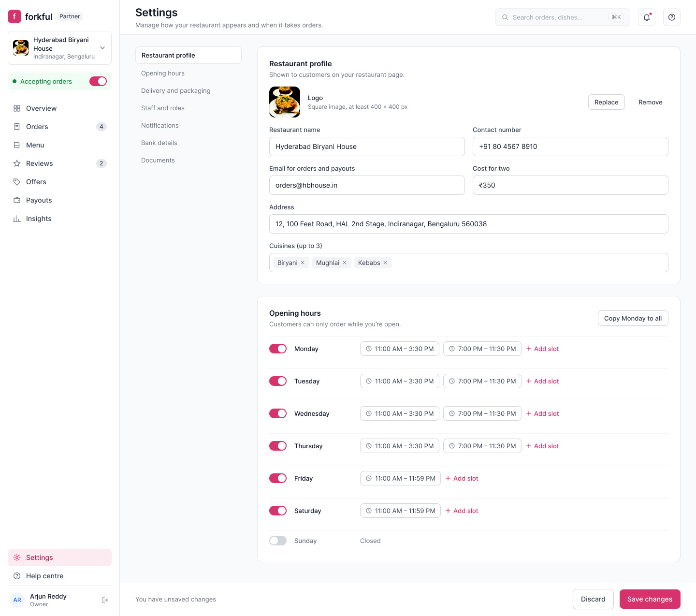Viewport: 696px width, 616px height.
Task: Click the Payouts wallet icon
Action: click(x=17, y=200)
